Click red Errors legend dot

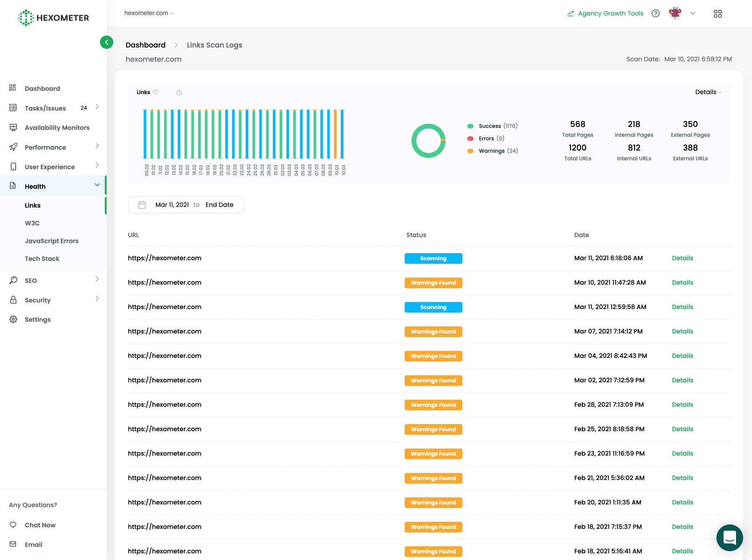(470, 139)
